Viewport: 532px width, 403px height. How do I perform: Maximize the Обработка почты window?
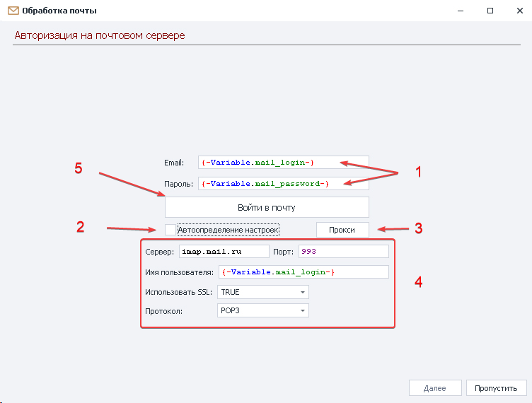(490, 11)
